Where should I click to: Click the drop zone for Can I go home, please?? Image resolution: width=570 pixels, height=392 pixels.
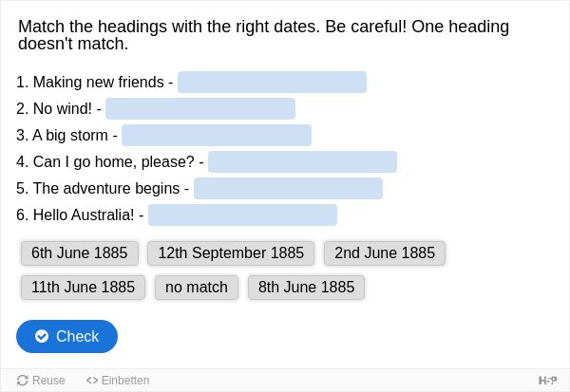(x=302, y=162)
